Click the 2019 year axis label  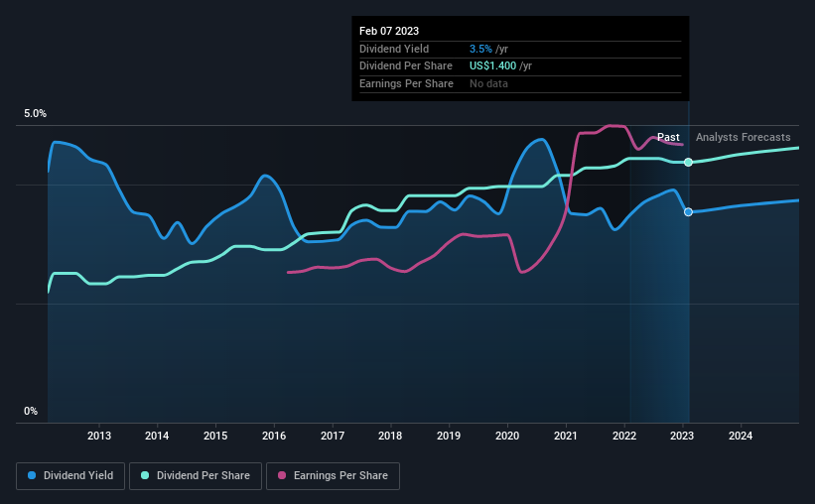449,436
